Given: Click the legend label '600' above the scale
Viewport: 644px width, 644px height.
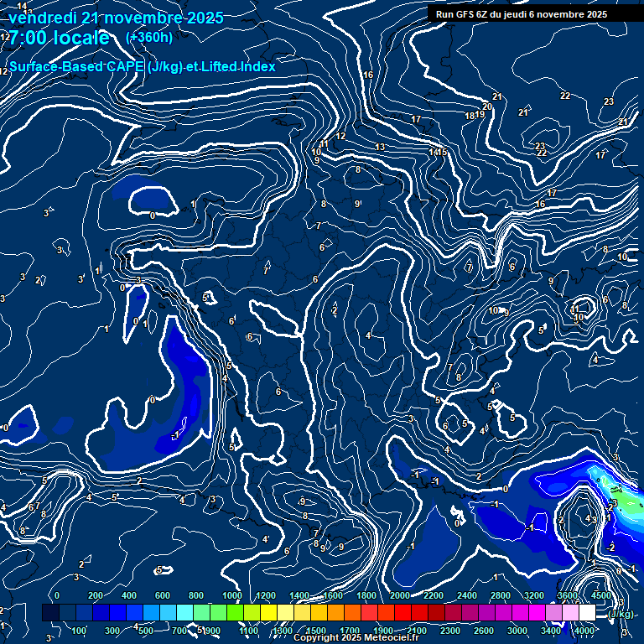Looking at the screenshot, I should tap(162, 595).
